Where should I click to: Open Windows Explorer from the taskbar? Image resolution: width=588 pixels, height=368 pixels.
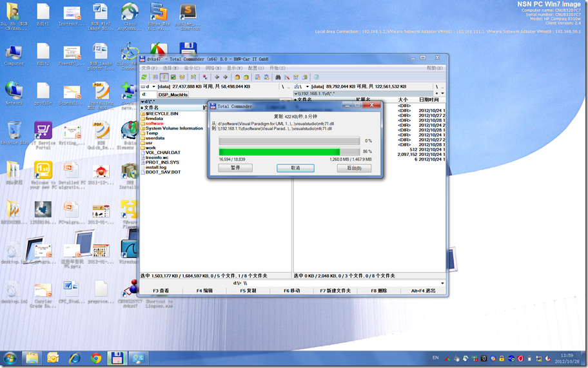point(32,358)
